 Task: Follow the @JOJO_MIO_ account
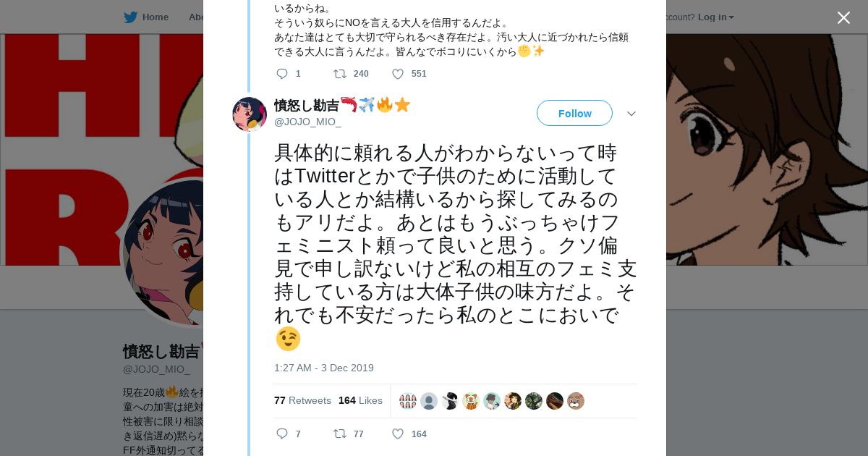pyautogui.click(x=574, y=113)
